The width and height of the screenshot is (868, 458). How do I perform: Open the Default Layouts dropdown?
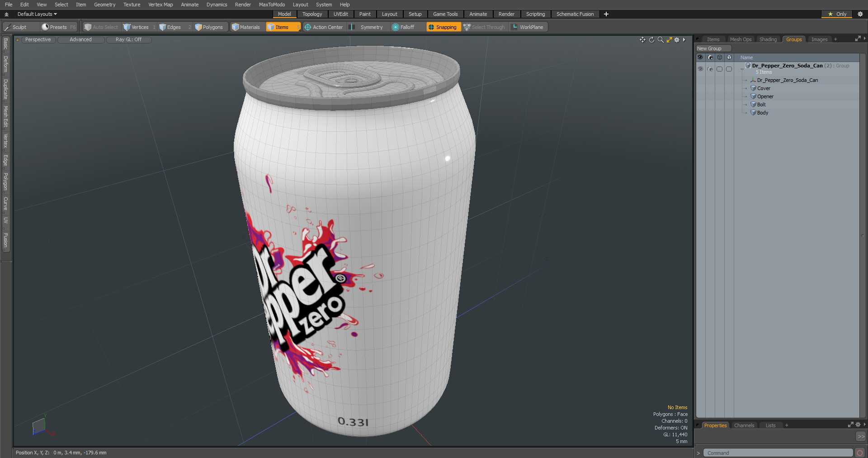point(37,14)
